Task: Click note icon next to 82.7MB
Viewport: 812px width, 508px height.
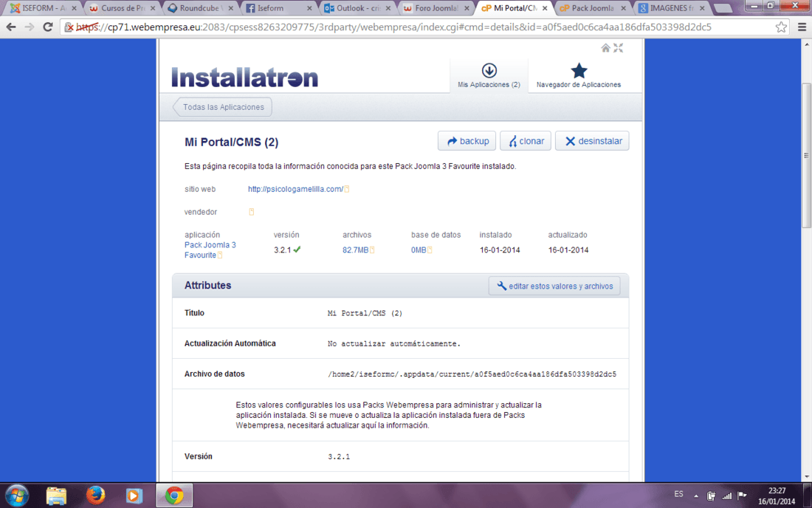Action: coord(372,250)
